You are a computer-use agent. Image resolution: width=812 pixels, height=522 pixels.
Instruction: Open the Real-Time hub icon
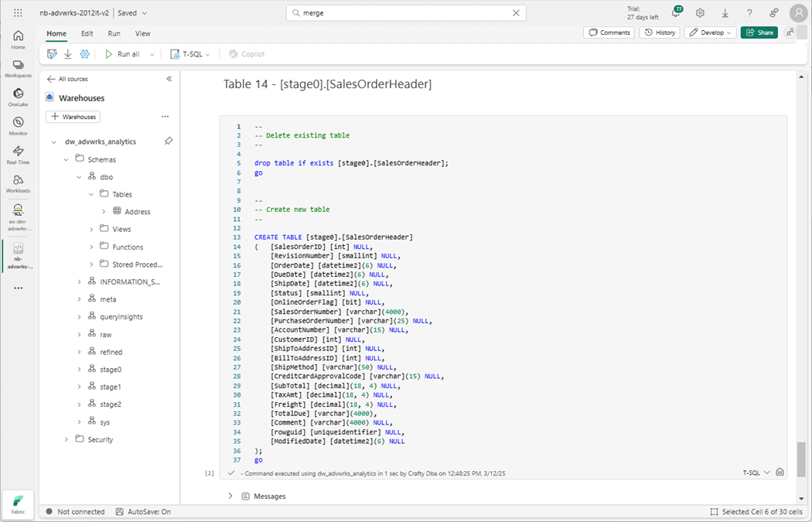click(x=18, y=154)
